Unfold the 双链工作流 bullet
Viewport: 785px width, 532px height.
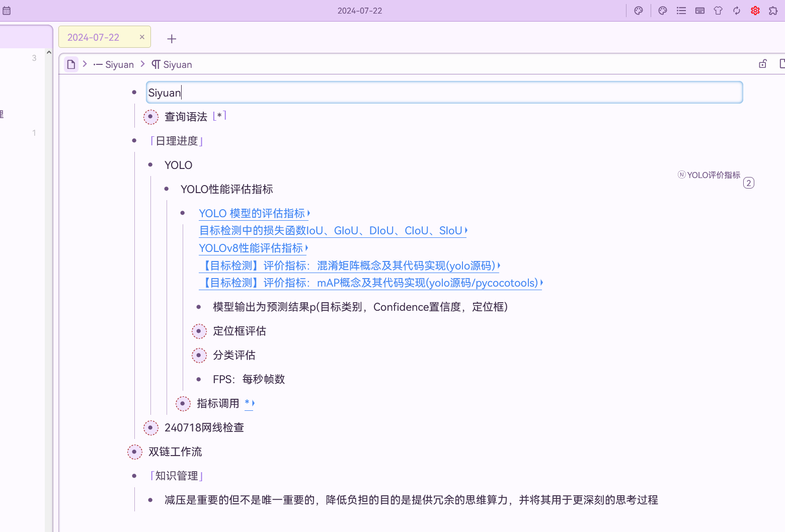click(134, 452)
